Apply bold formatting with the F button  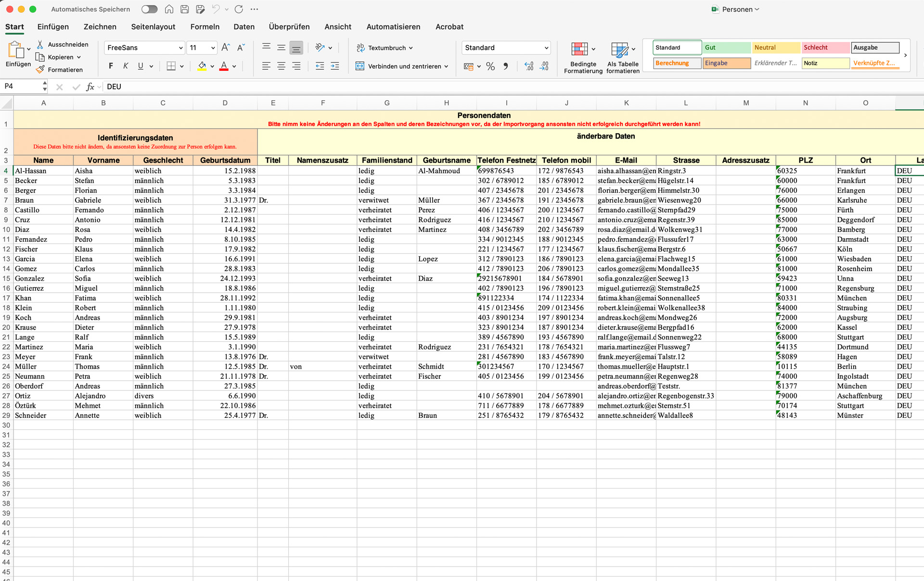111,66
